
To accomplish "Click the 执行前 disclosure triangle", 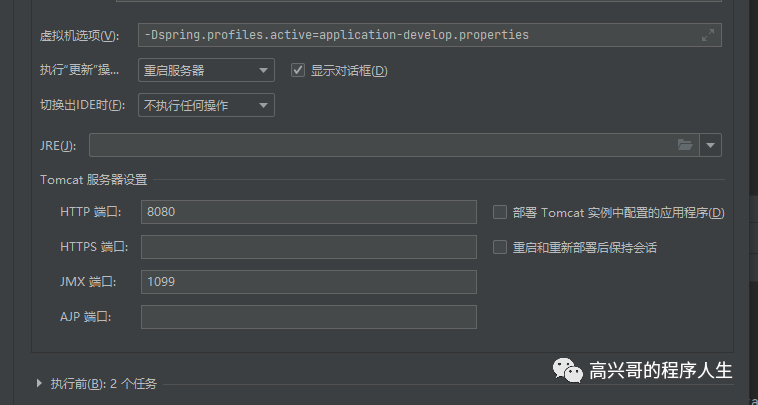I will pos(39,383).
